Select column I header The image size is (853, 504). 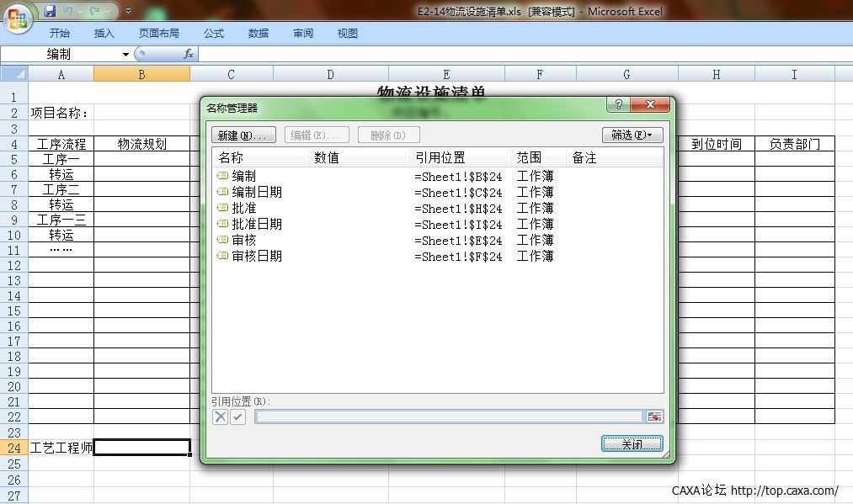coord(795,74)
